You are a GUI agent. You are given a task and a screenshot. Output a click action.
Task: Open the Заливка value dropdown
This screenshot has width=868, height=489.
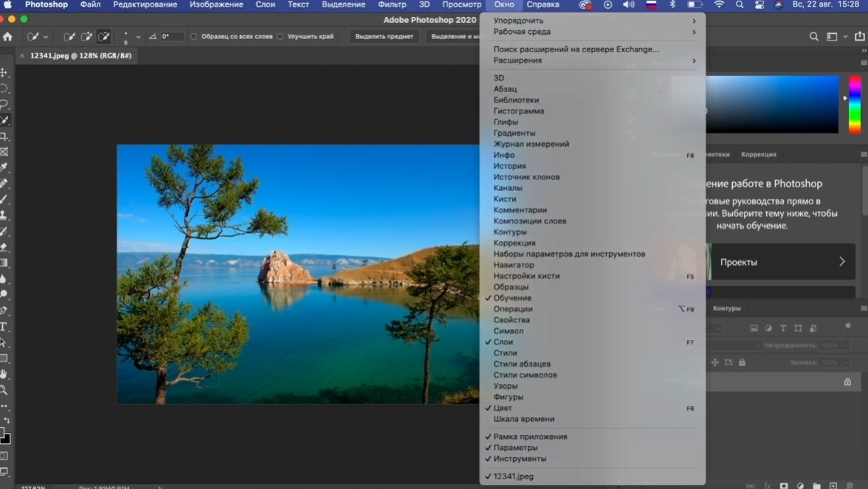coord(845,362)
